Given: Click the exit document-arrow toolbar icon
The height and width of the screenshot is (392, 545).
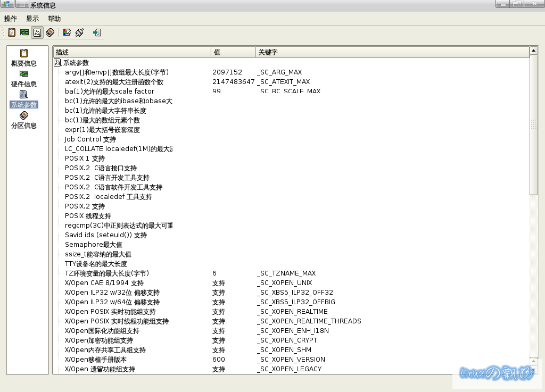Looking at the screenshot, I should [97, 32].
